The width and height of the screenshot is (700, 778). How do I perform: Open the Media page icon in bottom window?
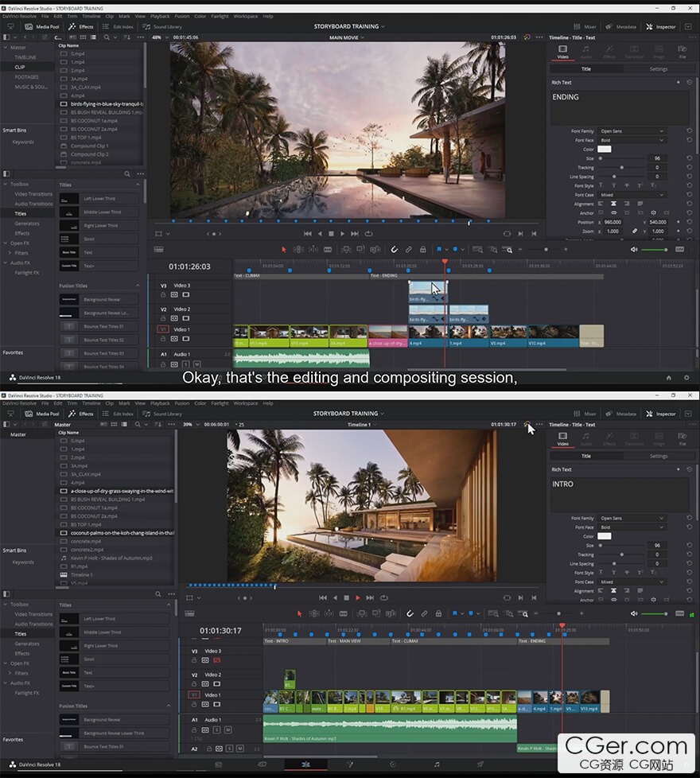tap(218, 764)
